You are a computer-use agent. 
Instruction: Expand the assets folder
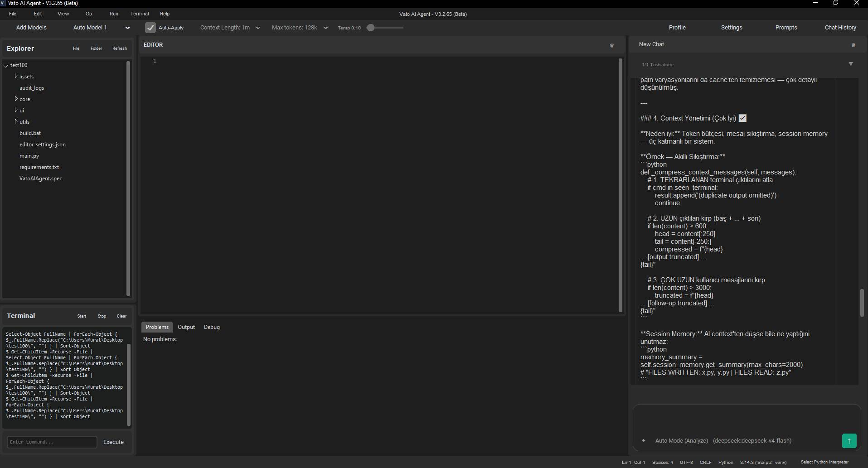(x=16, y=76)
